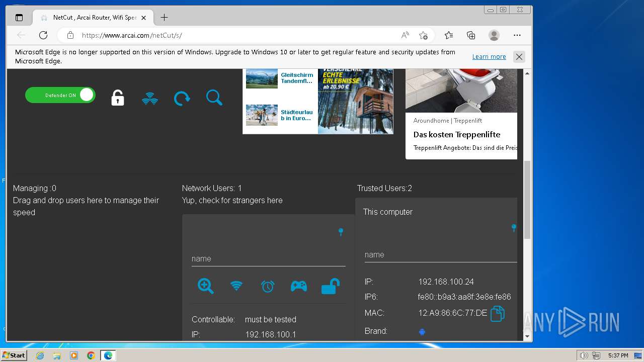Click the MAC value 12:A9:86:6C:77:DE

tap(453, 313)
